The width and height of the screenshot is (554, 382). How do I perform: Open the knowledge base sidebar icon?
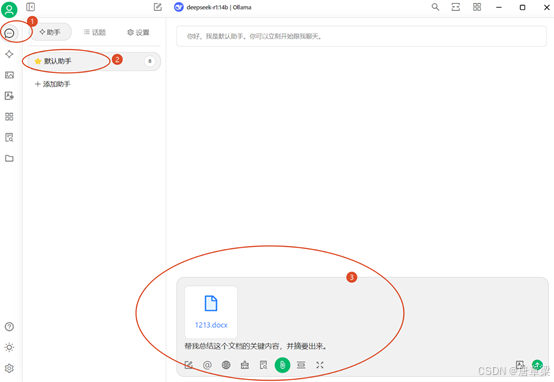9,137
